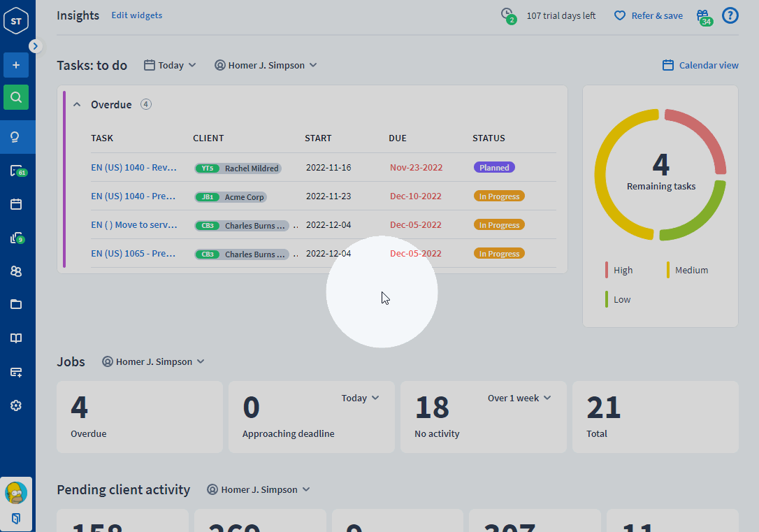The height and width of the screenshot is (532, 759).
Task: Expand the sidebar with arrow toggle
Action: (36, 46)
